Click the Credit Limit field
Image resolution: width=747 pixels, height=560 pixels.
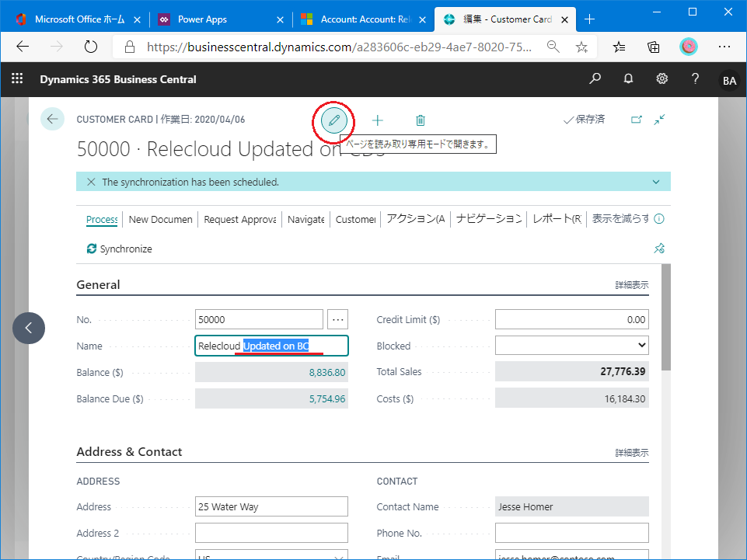point(571,319)
